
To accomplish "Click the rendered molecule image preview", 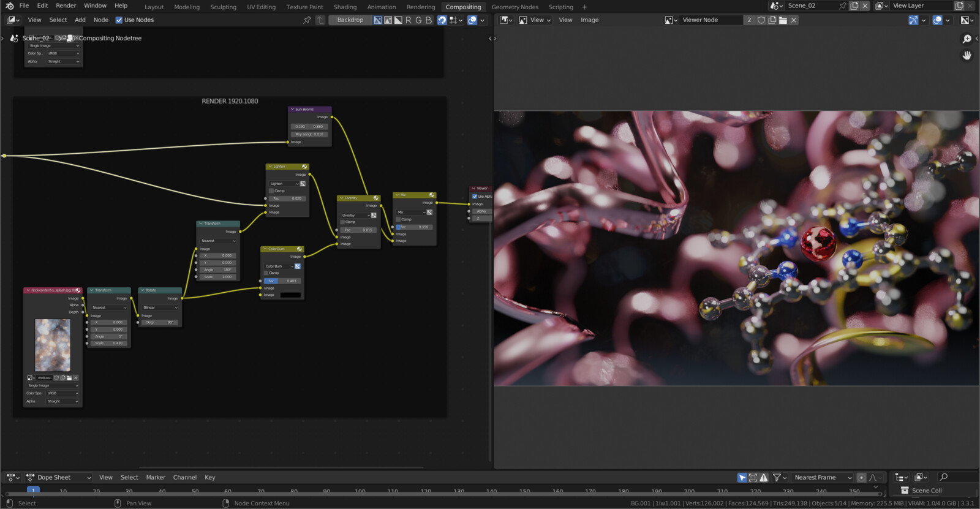I will pos(736,248).
